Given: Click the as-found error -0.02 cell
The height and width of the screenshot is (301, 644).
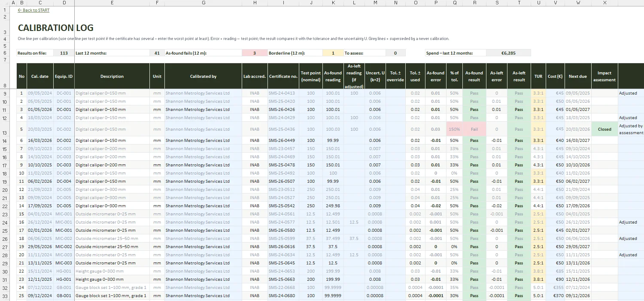Looking at the screenshot, I should tap(436, 206).
